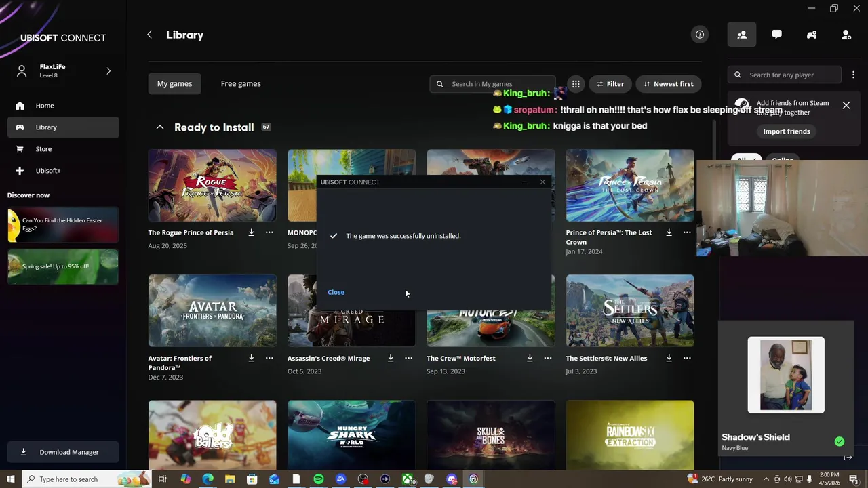
Task: Open the OddBallers game cover
Action: (x=212, y=434)
